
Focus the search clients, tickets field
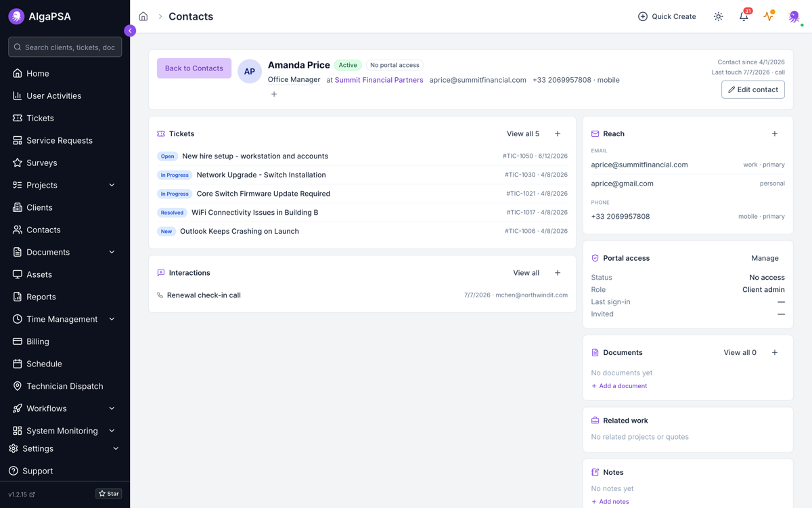[x=65, y=47]
